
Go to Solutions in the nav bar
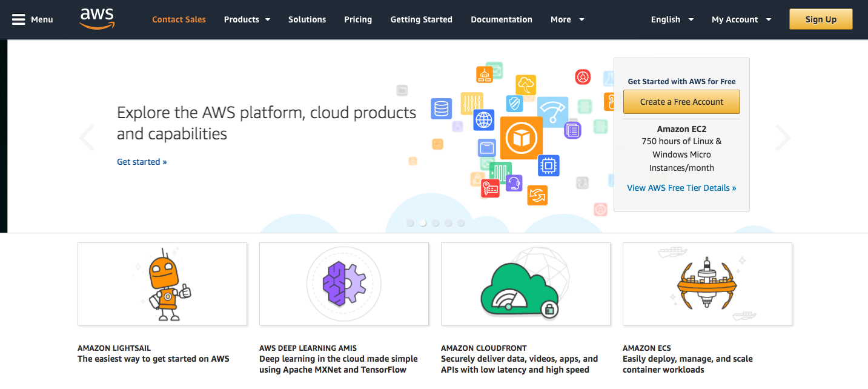pyautogui.click(x=307, y=19)
